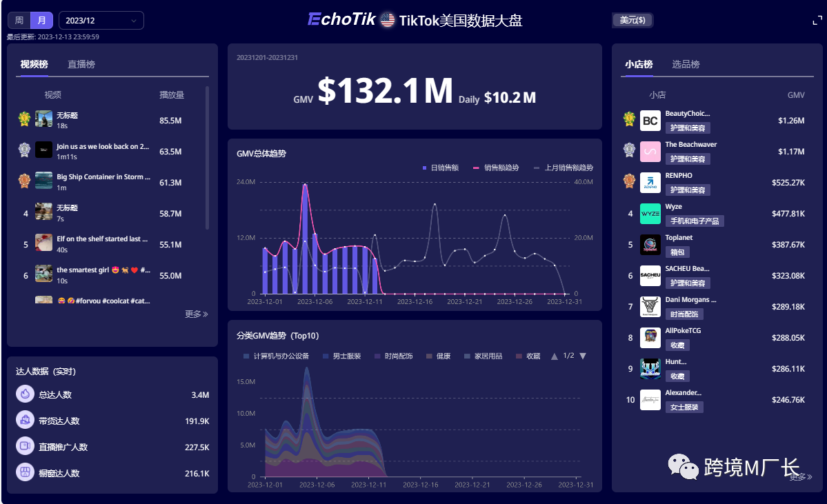Viewport: 827px width, 504px height.
Task: Click the livestream promoters icon
Action: [25, 447]
